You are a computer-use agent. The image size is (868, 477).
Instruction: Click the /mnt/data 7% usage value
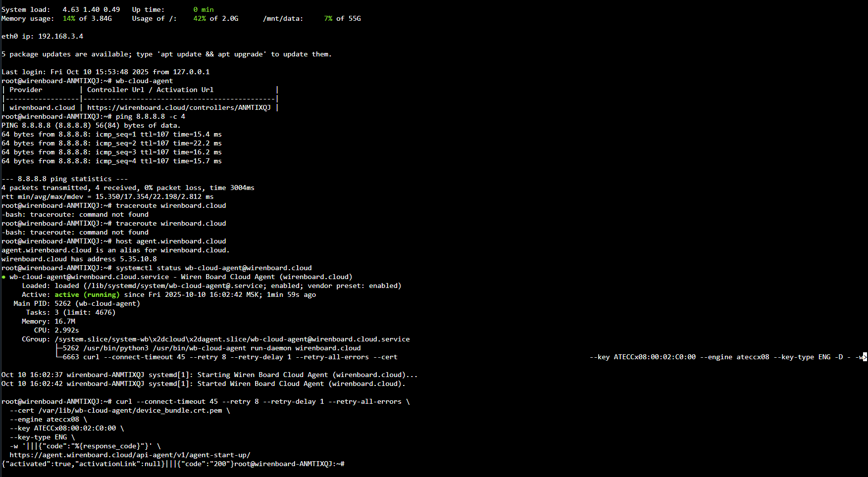pyautogui.click(x=328, y=19)
